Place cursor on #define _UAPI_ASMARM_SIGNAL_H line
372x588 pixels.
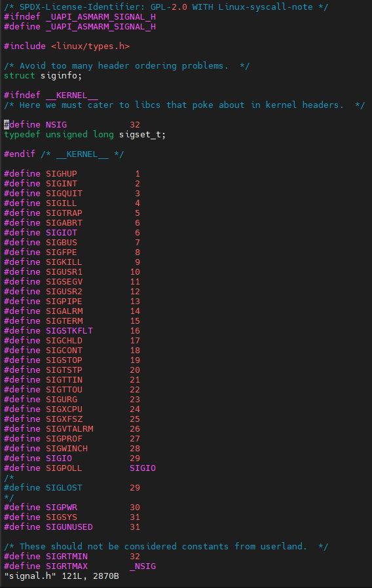(x=80, y=27)
